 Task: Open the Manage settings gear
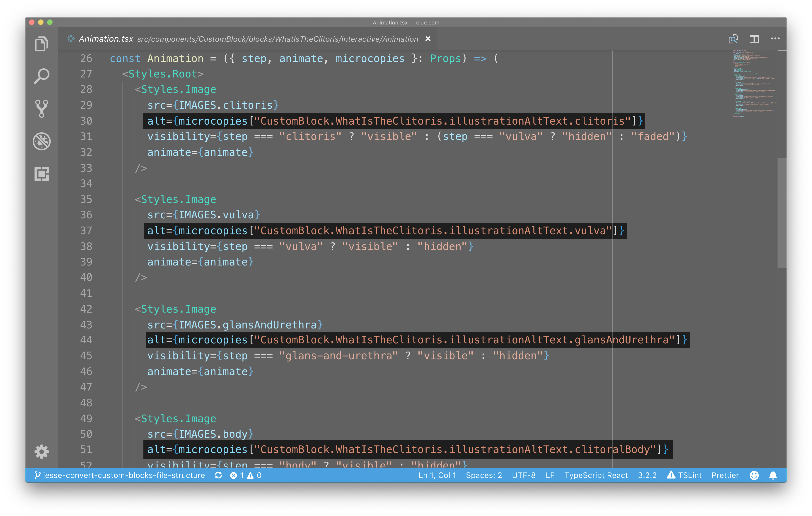click(x=41, y=452)
